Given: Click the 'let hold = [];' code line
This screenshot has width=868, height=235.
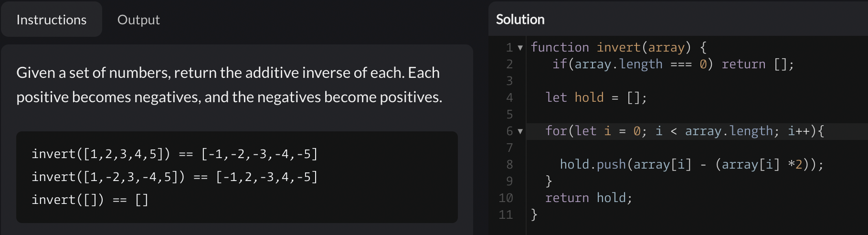Looking at the screenshot, I should coord(596,98).
